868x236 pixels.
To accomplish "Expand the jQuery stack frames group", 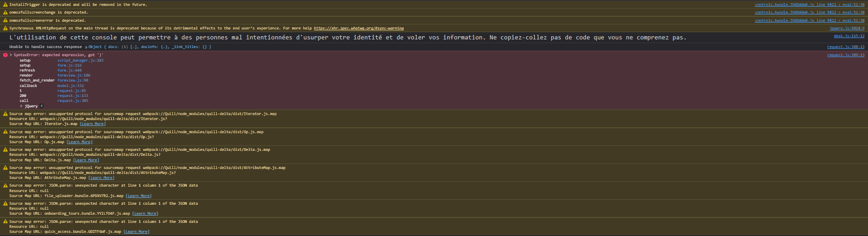I will pyautogui.click(x=21, y=106).
